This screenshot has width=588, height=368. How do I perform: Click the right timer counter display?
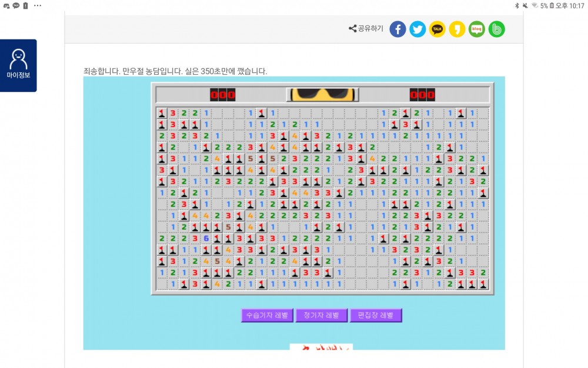422,95
